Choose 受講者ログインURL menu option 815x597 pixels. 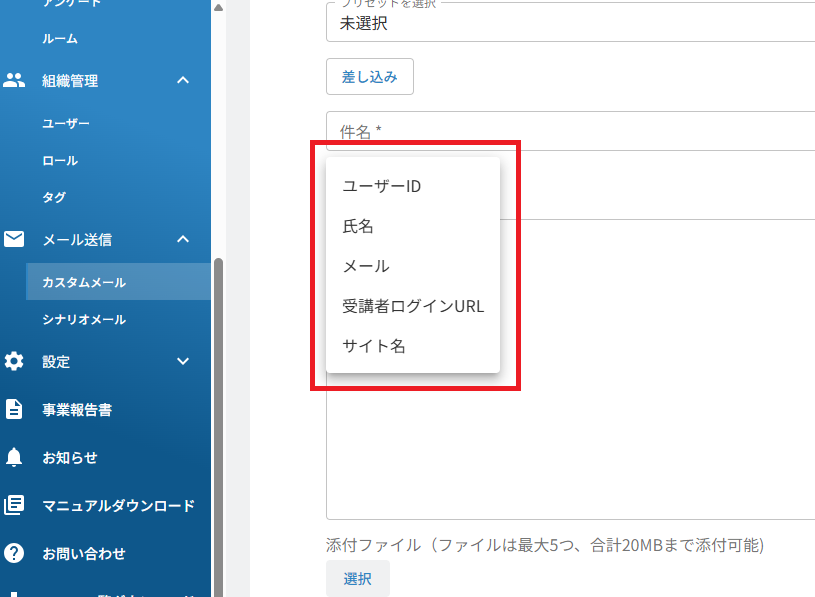413,306
